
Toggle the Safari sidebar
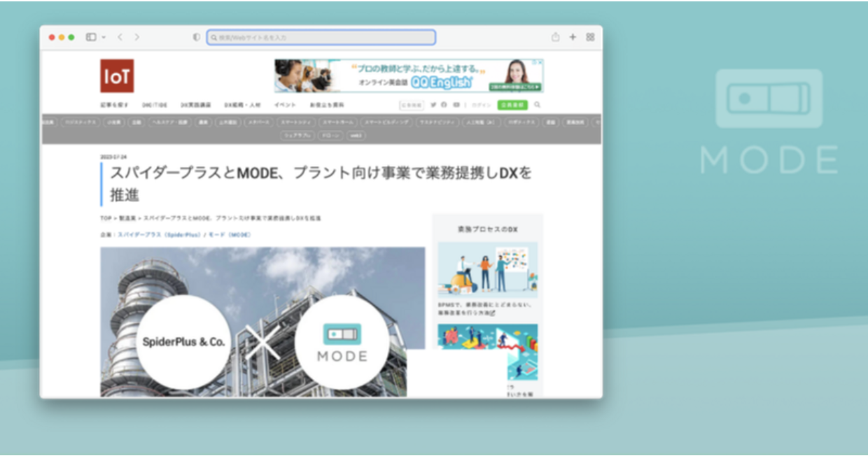[x=91, y=37]
